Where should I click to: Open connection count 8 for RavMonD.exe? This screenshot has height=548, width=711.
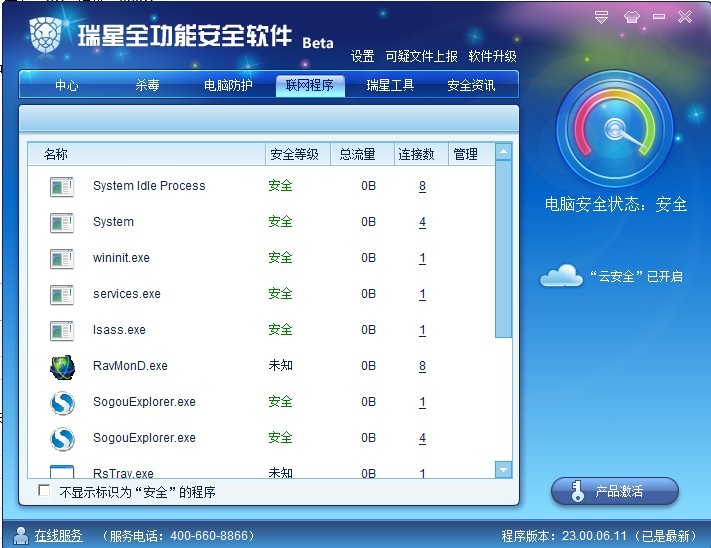422,366
